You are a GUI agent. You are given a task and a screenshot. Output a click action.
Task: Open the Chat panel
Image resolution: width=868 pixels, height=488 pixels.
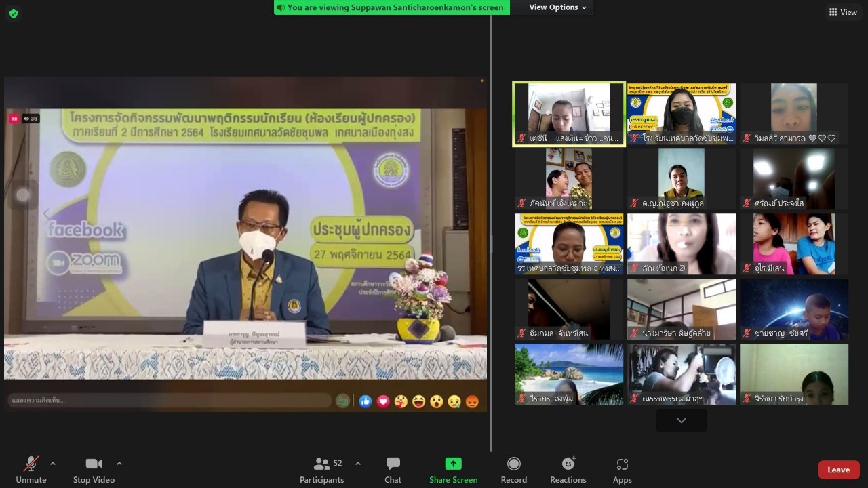point(393,470)
